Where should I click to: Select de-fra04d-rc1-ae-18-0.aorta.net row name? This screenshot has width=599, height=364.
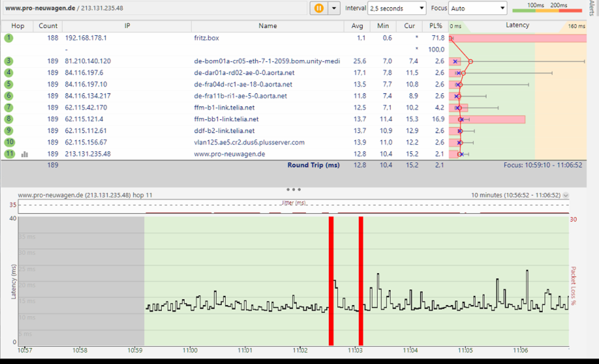coord(243,84)
